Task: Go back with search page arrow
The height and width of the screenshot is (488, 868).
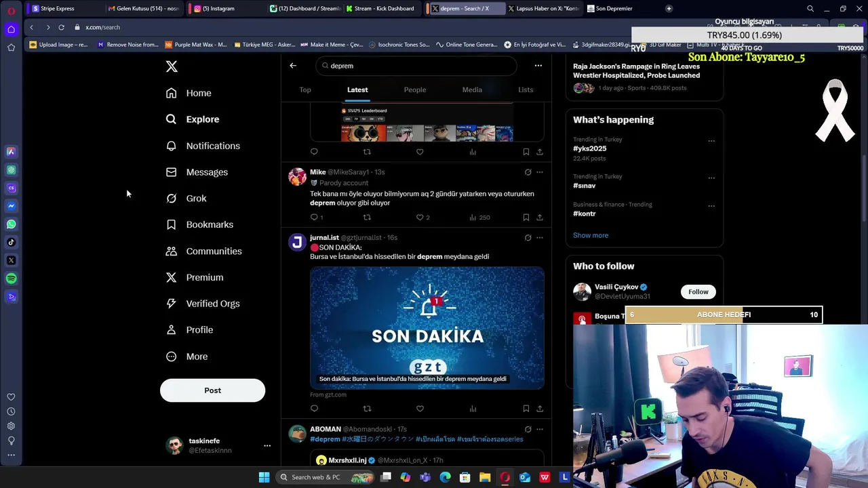Action: (293, 66)
